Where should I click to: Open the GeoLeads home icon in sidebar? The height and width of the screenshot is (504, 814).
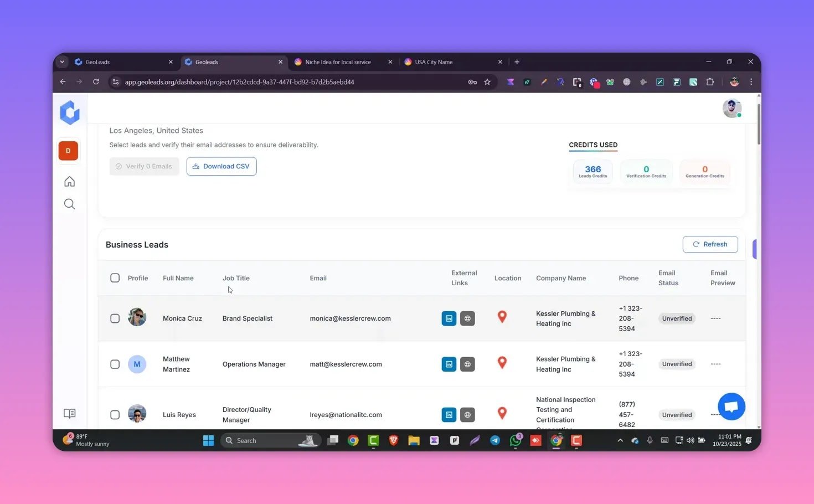[69, 181]
